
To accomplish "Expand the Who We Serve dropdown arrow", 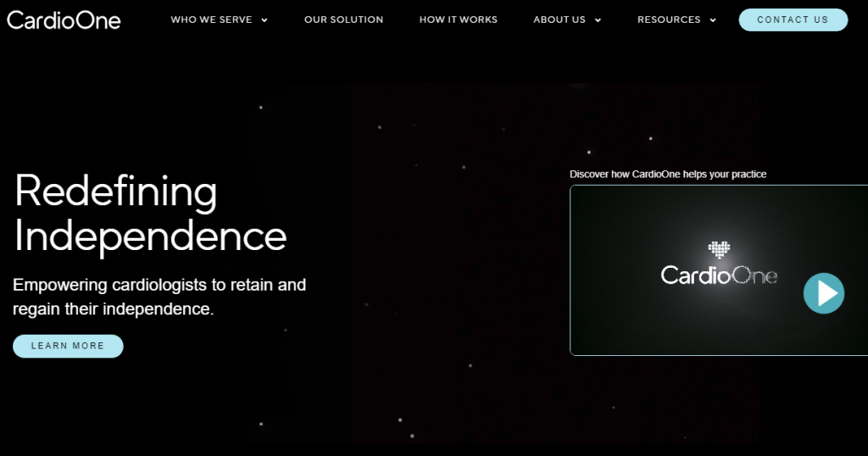I will click(x=264, y=20).
